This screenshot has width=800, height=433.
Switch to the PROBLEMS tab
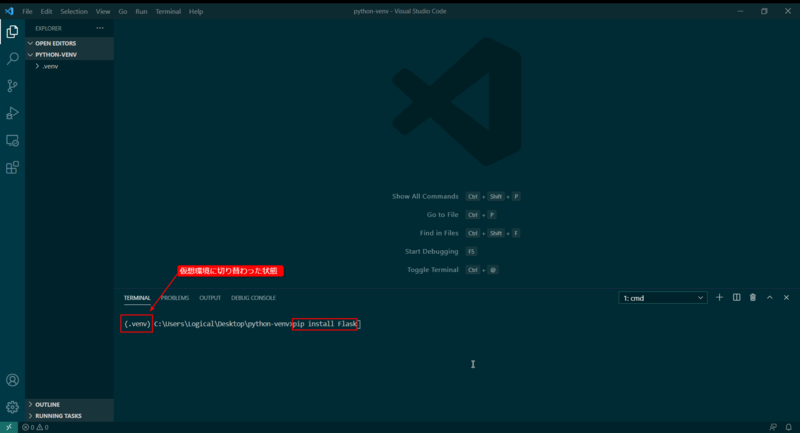(x=175, y=298)
